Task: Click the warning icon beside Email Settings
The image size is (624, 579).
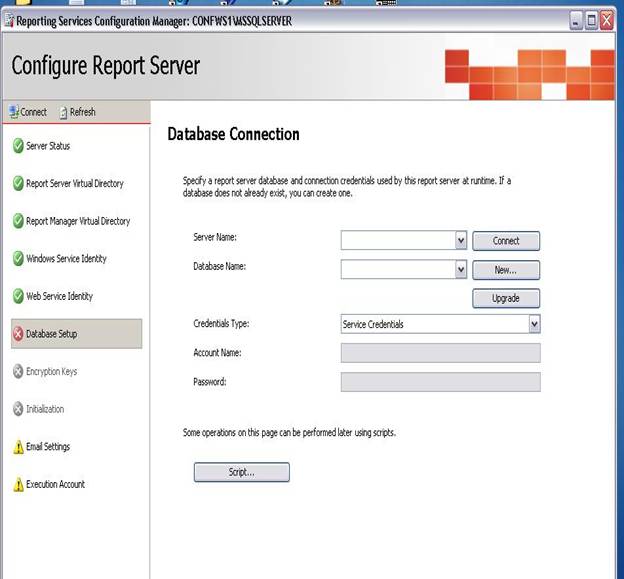Action: 18,447
